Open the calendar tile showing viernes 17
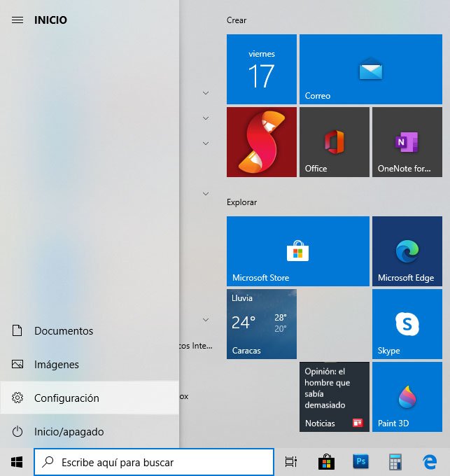Screen dimensions: 450x476 [262, 69]
